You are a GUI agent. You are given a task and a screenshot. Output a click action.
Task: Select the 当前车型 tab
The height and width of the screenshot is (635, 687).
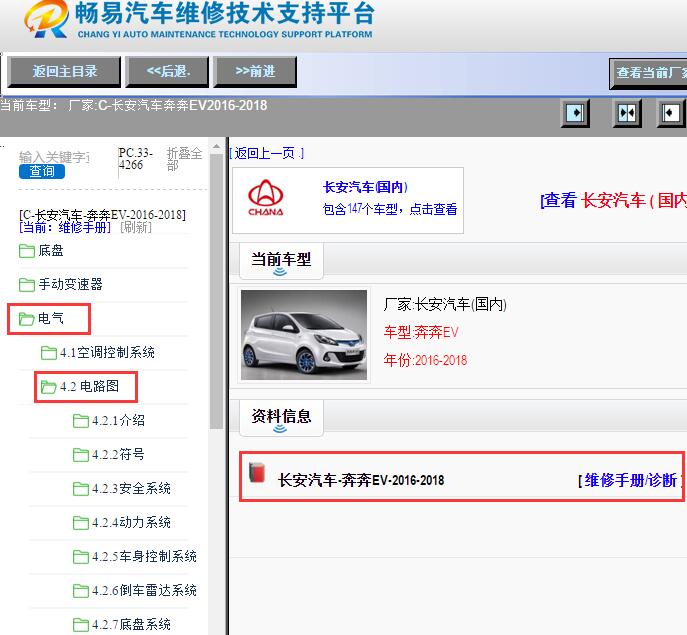coord(281,260)
